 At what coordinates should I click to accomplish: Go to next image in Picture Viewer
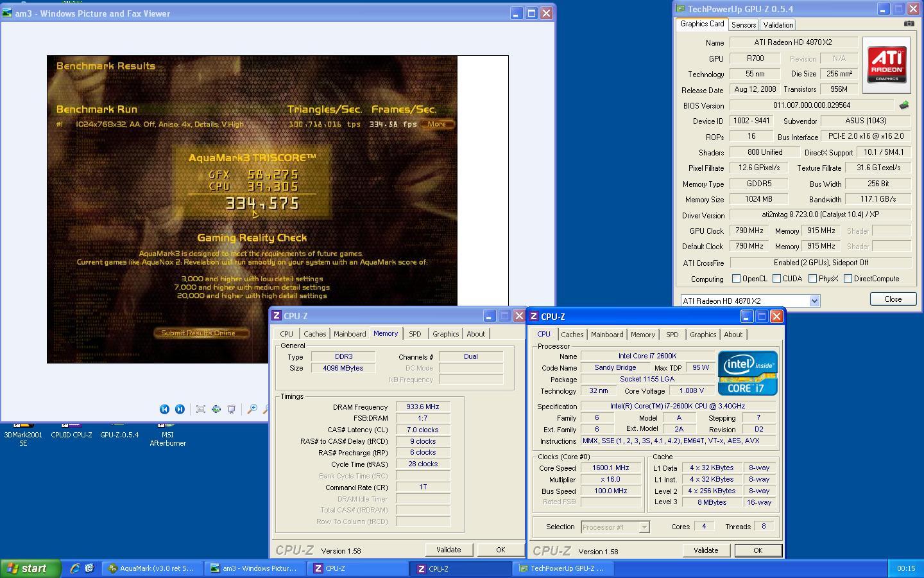[x=180, y=409]
